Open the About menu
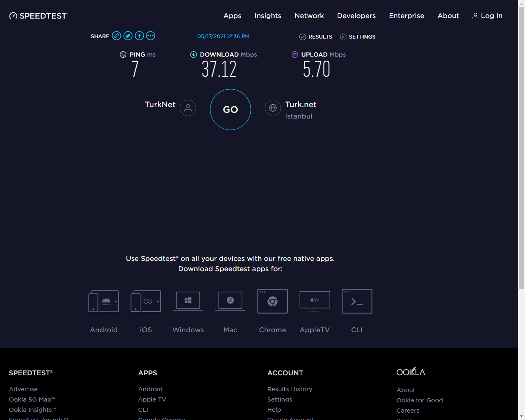The image size is (525, 420). coord(448,16)
